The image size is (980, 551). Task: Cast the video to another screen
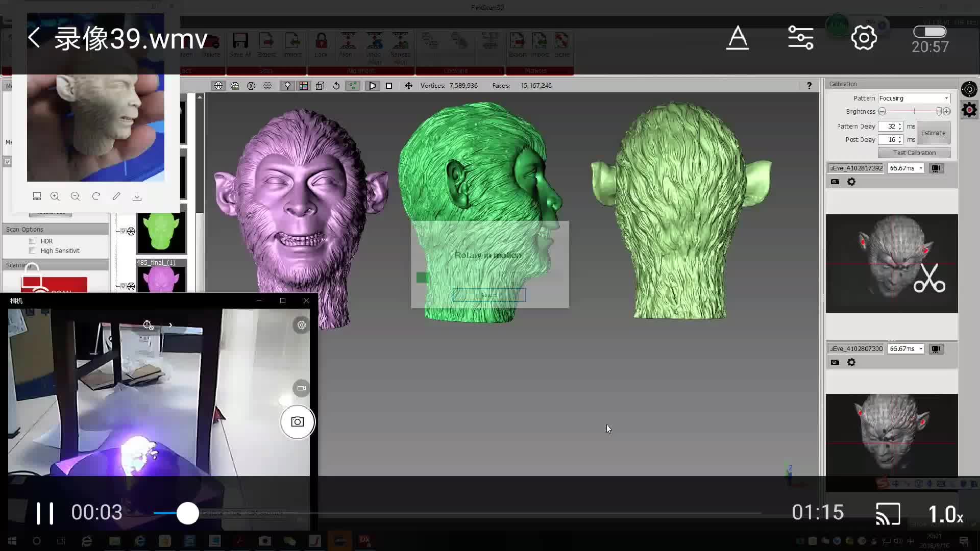point(888,513)
